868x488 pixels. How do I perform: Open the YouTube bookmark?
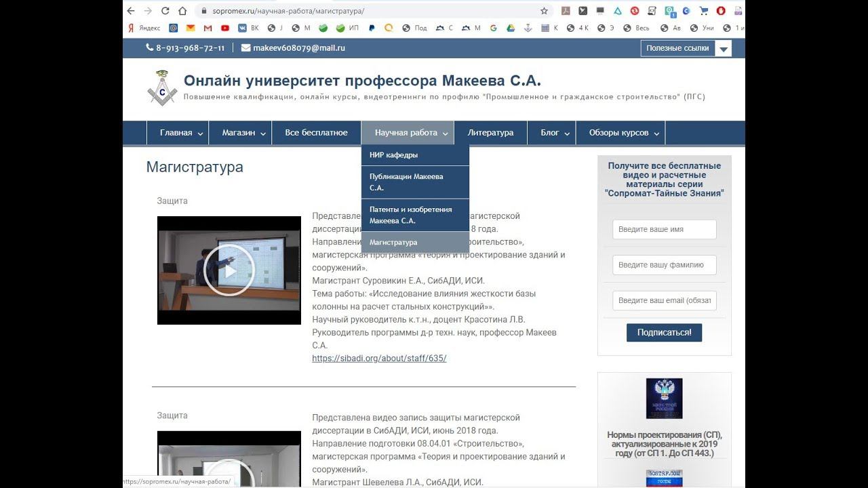[225, 28]
